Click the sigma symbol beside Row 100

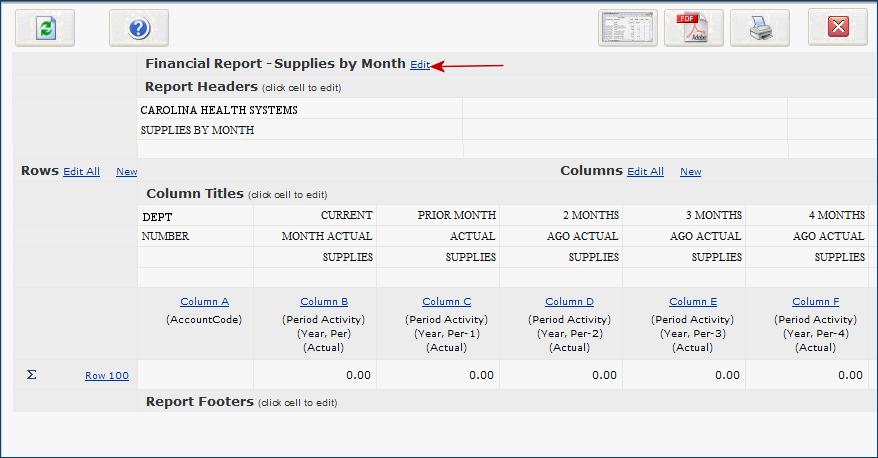(x=31, y=375)
